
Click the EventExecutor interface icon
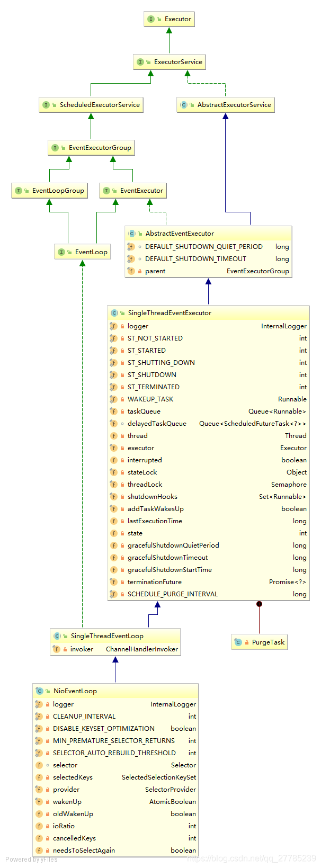pyautogui.click(x=106, y=191)
